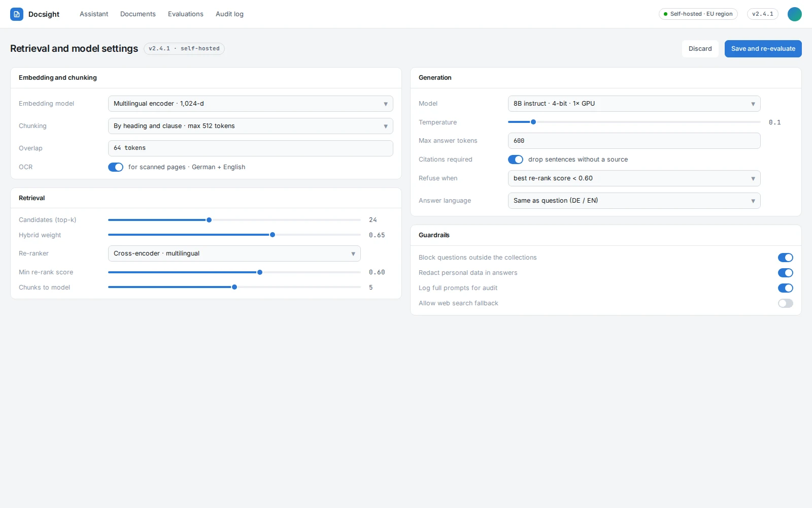Open the user avatar menu

click(794, 14)
